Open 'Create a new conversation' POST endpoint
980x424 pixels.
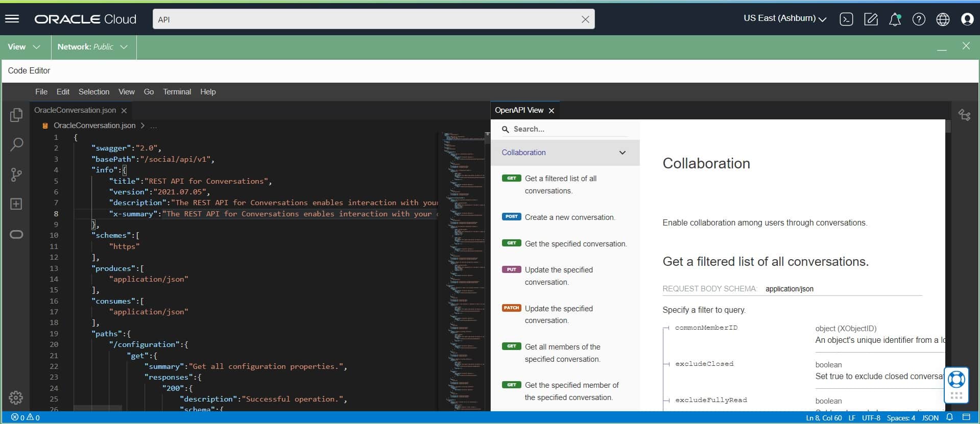click(565, 217)
